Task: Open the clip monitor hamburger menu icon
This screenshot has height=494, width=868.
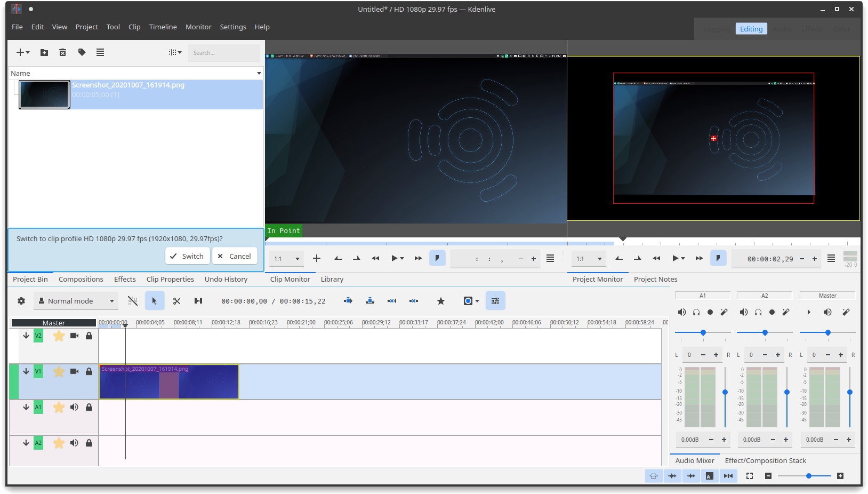Action: point(550,258)
